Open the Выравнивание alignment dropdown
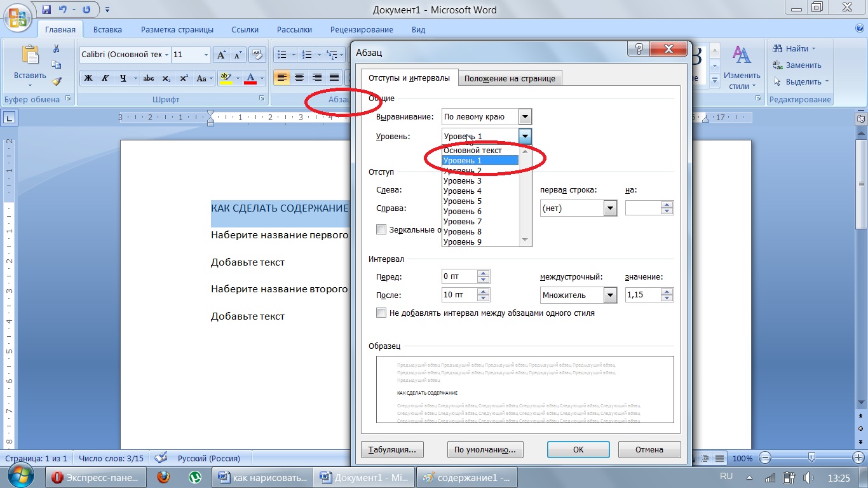Image resolution: width=868 pixels, height=488 pixels. pyautogui.click(x=524, y=116)
